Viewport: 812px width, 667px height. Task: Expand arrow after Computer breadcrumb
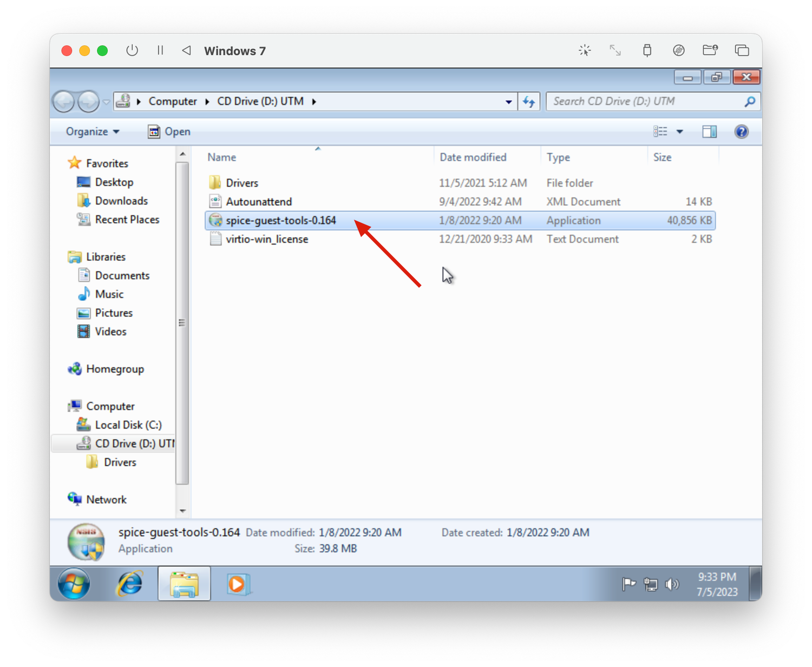[x=207, y=102]
